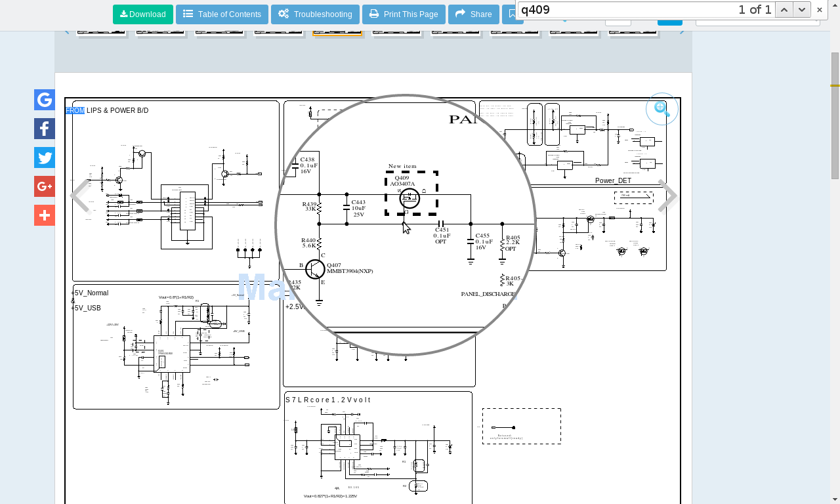Click the '+5V_Normal' label
This screenshot has height=504, width=840.
90,293
